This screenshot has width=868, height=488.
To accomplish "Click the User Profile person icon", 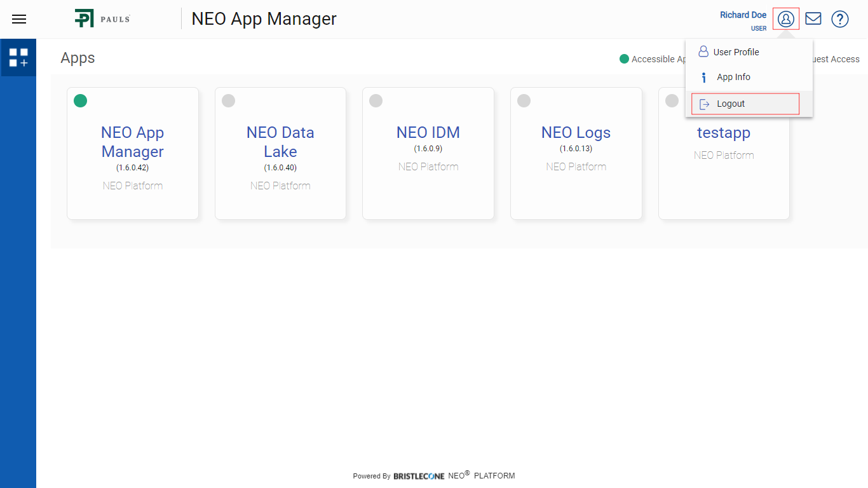I will point(703,51).
